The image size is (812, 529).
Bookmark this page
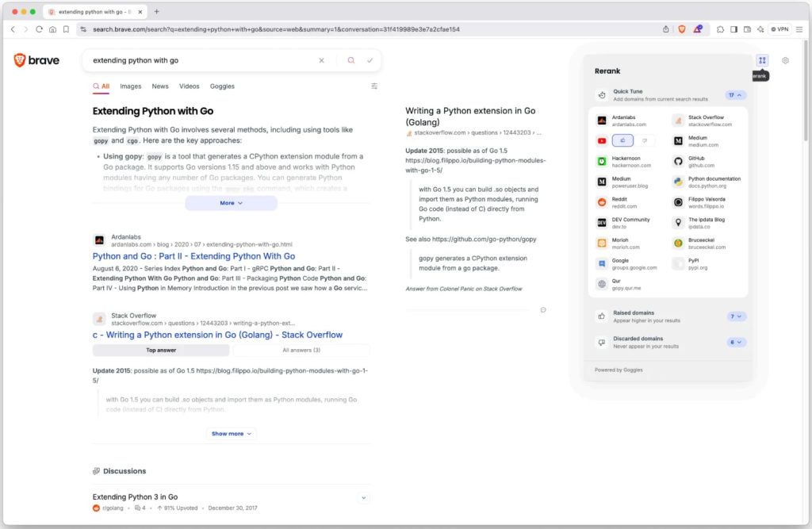coord(67,29)
